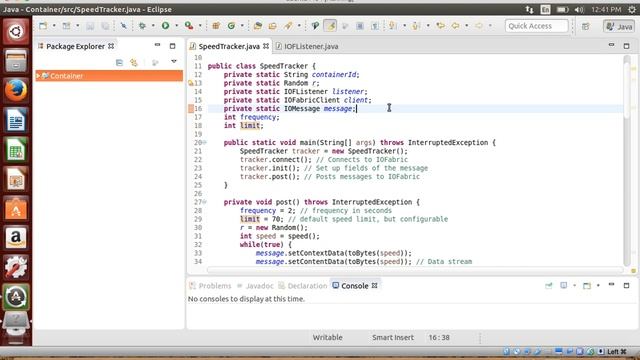Viewport: 640px width, 360px height.
Task: Open the Ubuntu Dash launcher
Action: pos(16,31)
